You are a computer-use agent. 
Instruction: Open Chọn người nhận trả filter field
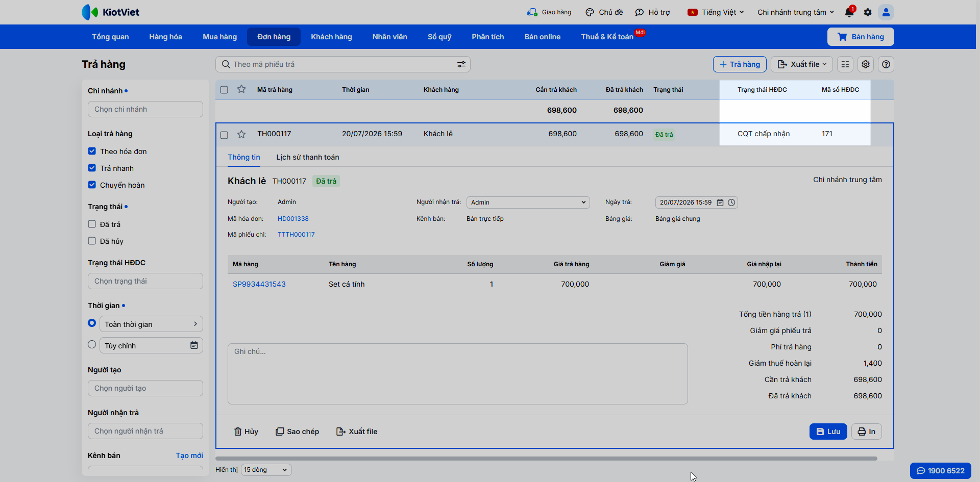pos(145,431)
